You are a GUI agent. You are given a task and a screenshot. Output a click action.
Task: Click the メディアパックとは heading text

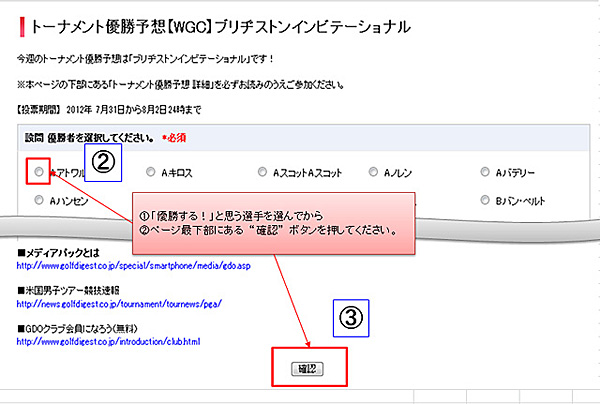59,253
